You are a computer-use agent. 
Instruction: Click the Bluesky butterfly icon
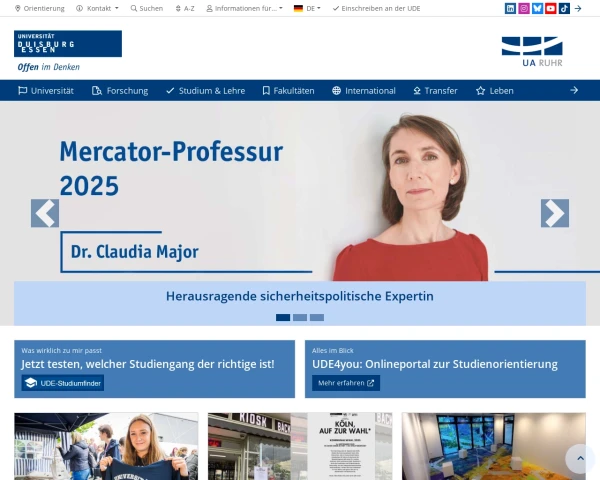pyautogui.click(x=537, y=8)
